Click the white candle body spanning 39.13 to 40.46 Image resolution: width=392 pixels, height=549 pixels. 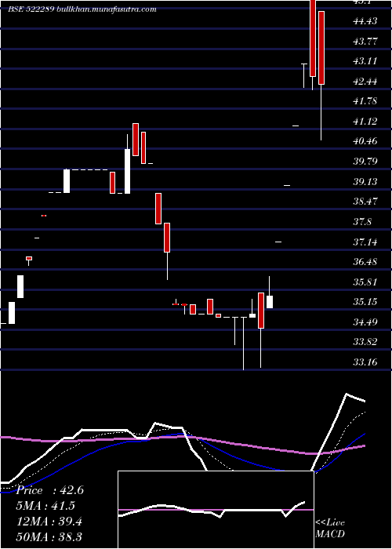tap(127, 171)
